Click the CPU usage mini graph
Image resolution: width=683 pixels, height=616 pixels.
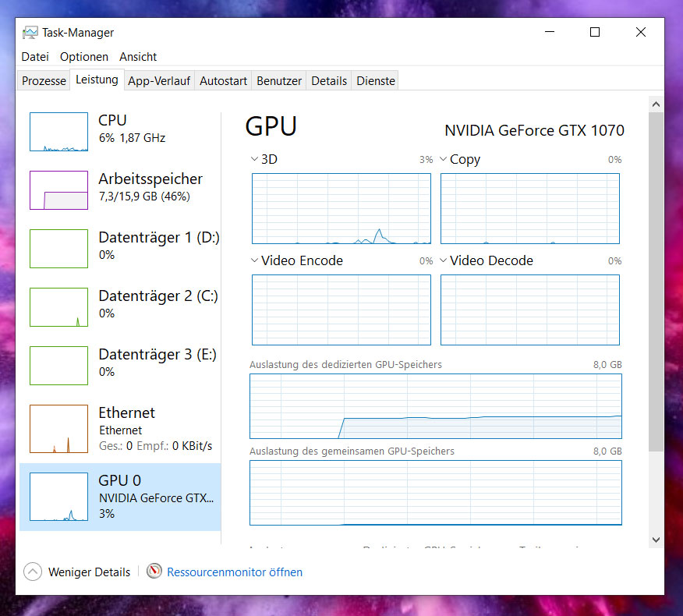click(58, 132)
